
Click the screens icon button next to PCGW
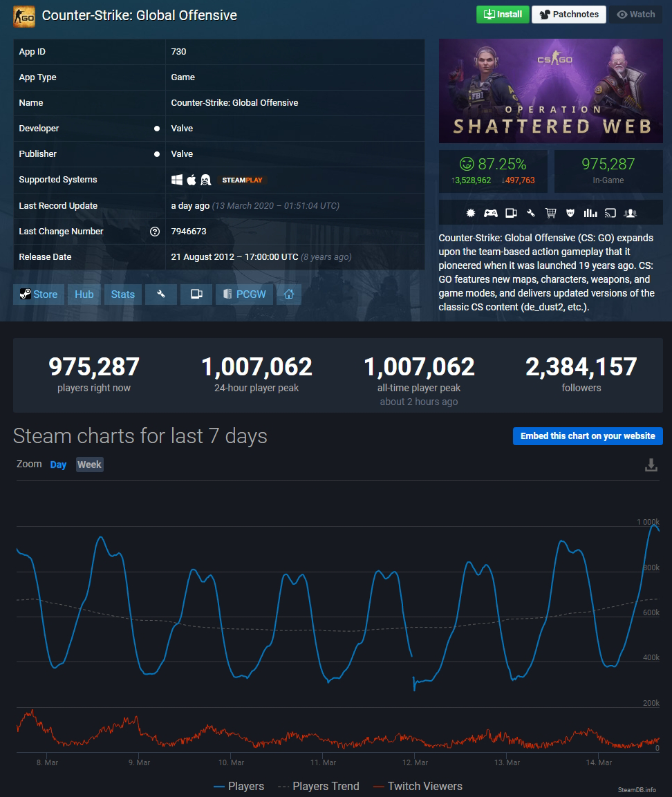coord(196,294)
